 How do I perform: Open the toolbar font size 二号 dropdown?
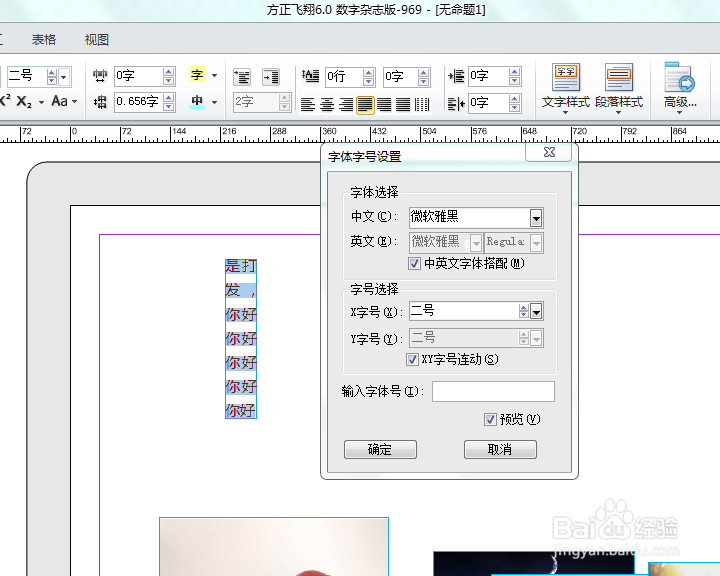(x=64, y=77)
